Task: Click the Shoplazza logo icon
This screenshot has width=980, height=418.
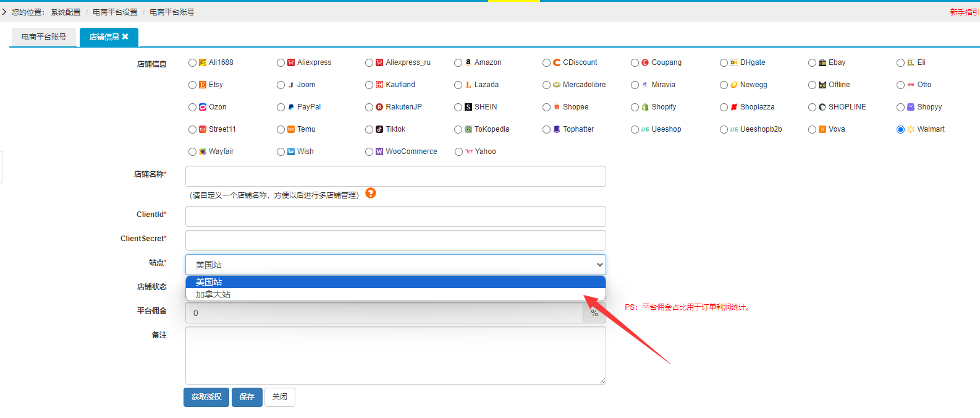Action: click(734, 107)
